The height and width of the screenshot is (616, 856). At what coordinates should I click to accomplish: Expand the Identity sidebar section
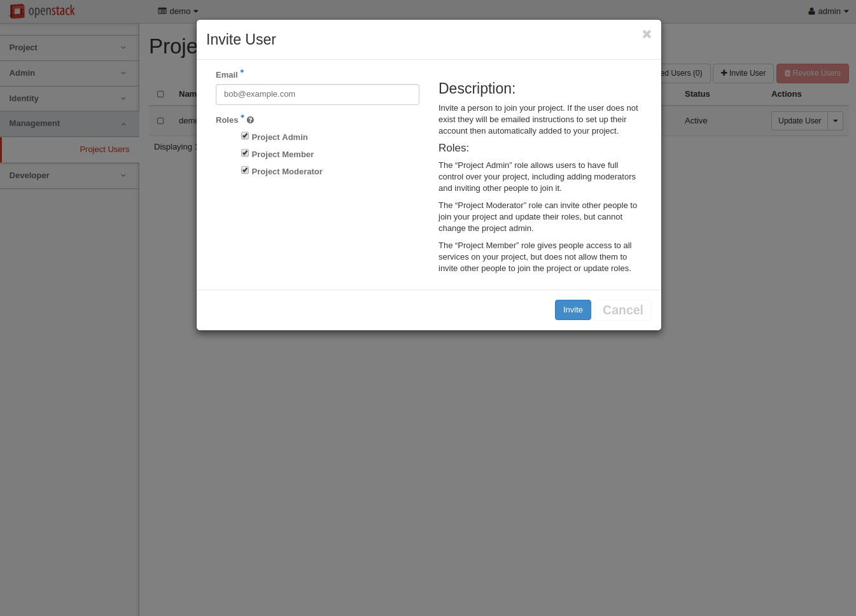pyautogui.click(x=69, y=99)
